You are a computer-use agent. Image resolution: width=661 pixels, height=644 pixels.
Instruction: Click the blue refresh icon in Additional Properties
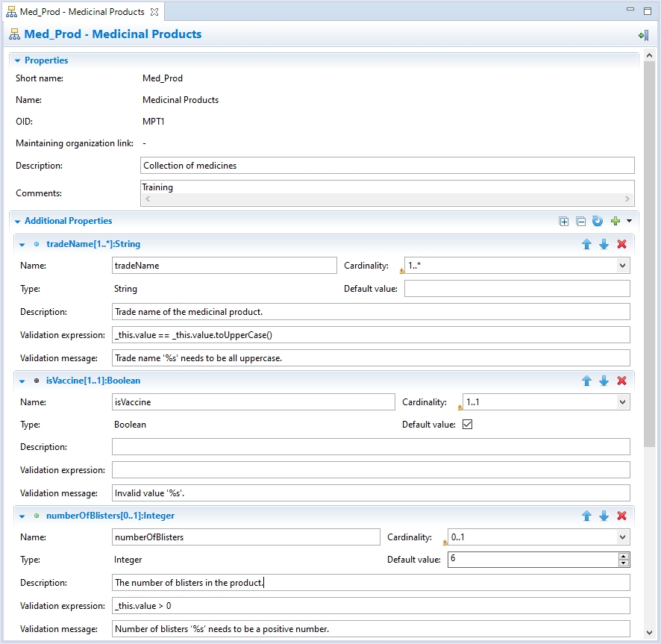[x=597, y=222]
